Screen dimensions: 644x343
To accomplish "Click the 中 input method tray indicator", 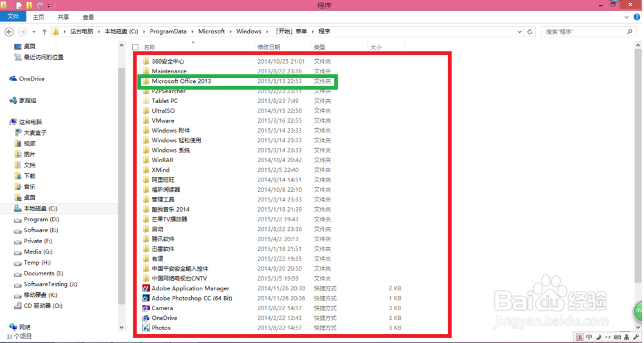I will [x=589, y=337].
